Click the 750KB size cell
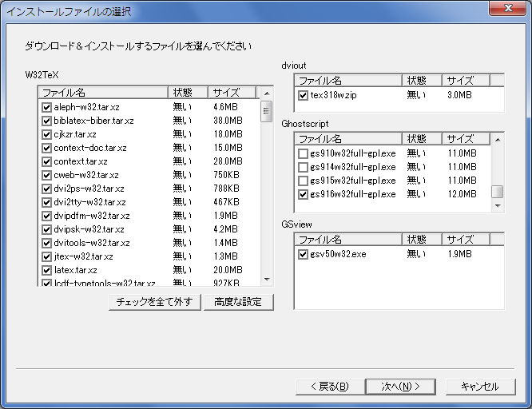 click(226, 175)
